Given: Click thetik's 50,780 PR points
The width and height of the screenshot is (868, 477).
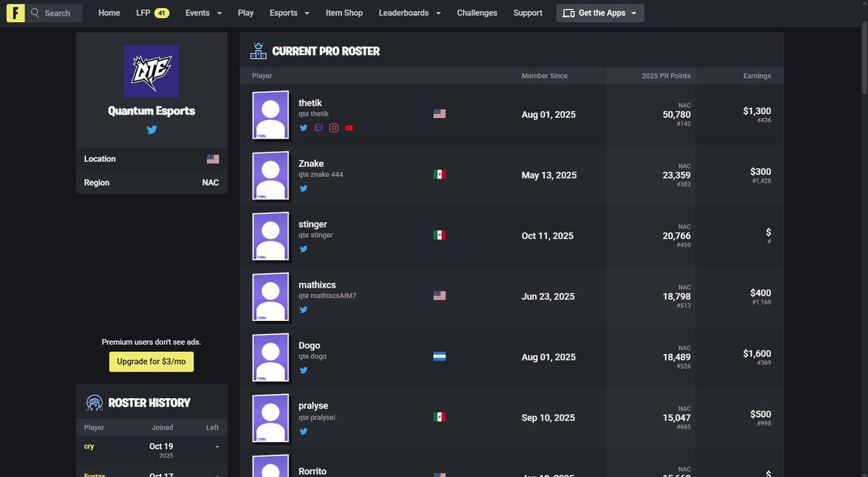Looking at the screenshot, I should 677,115.
